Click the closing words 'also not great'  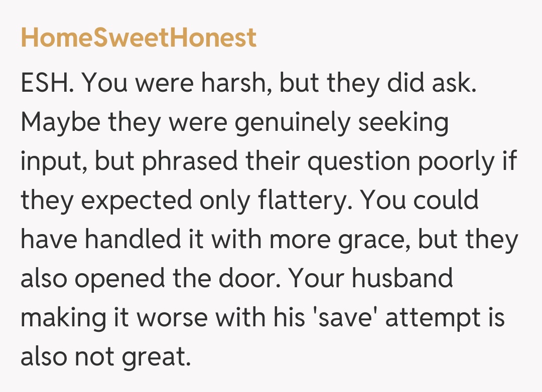pos(105,356)
